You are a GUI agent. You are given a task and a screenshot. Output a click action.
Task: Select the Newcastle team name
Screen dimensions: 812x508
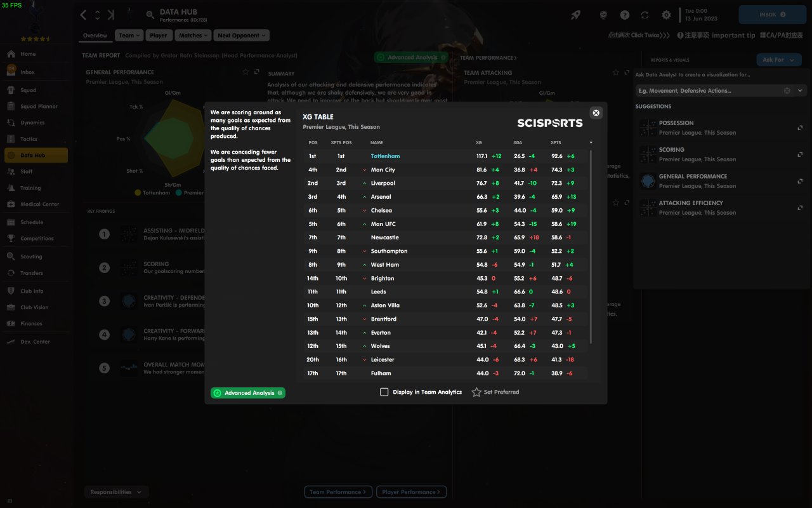pos(384,237)
